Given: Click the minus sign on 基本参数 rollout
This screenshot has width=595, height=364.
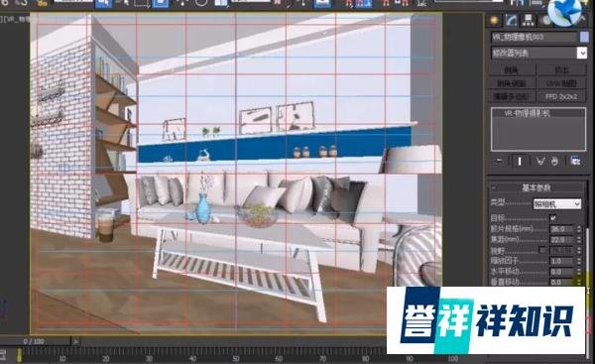Looking at the screenshot, I should tap(494, 187).
